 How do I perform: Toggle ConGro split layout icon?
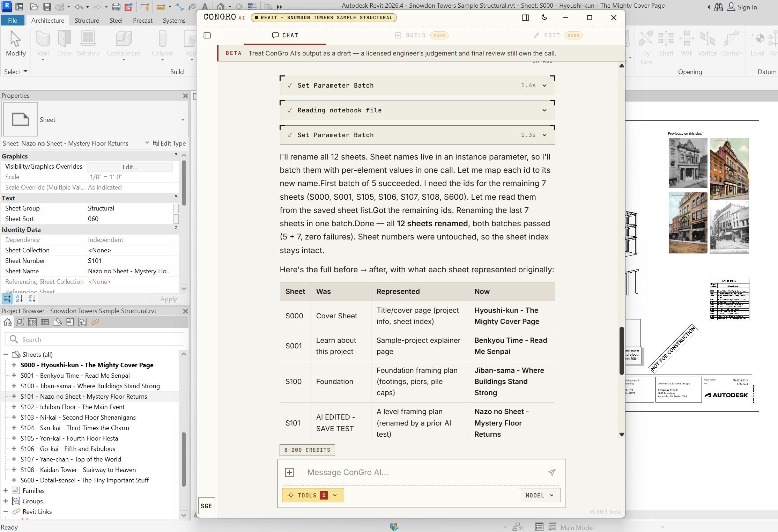[525, 17]
